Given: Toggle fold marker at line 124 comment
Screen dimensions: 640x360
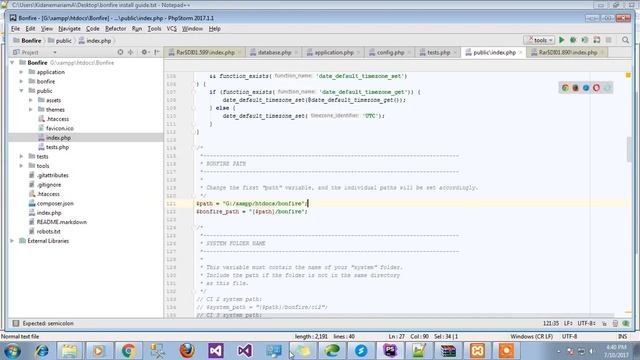Looking at the screenshot, I should pos(194,227).
